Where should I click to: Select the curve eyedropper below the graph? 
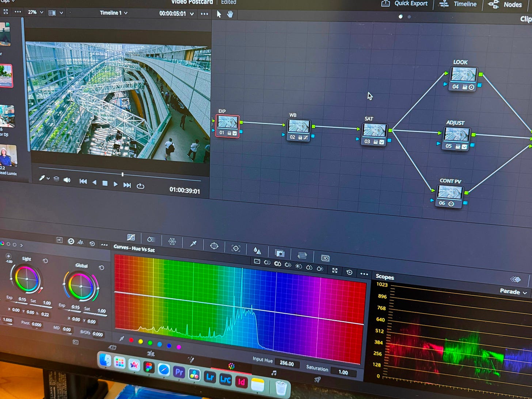coord(122,338)
